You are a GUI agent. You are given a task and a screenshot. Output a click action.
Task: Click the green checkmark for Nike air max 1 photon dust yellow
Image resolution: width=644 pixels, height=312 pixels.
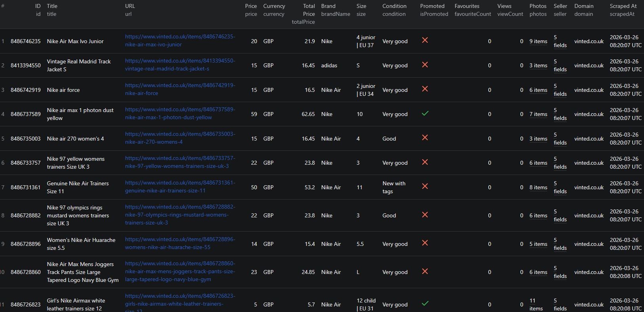tap(425, 114)
